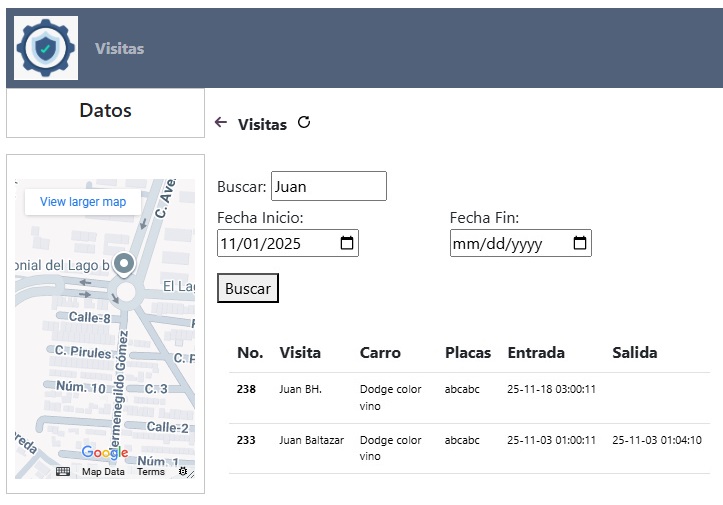
Task: Click the Fecha Inicio date field
Action: [x=275, y=243]
